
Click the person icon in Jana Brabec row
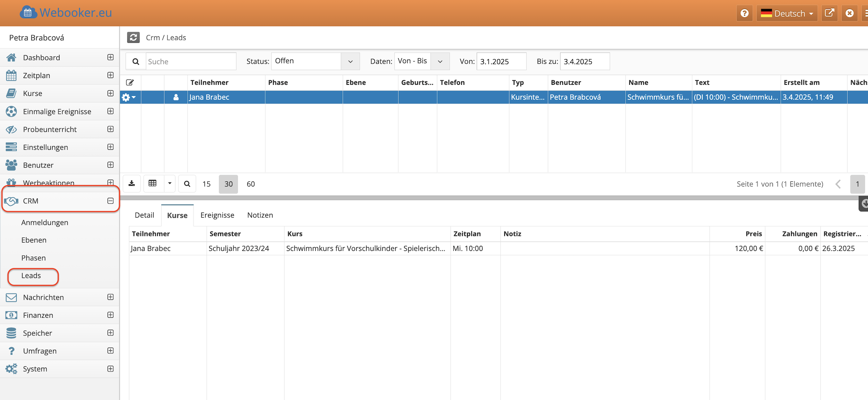click(x=176, y=97)
